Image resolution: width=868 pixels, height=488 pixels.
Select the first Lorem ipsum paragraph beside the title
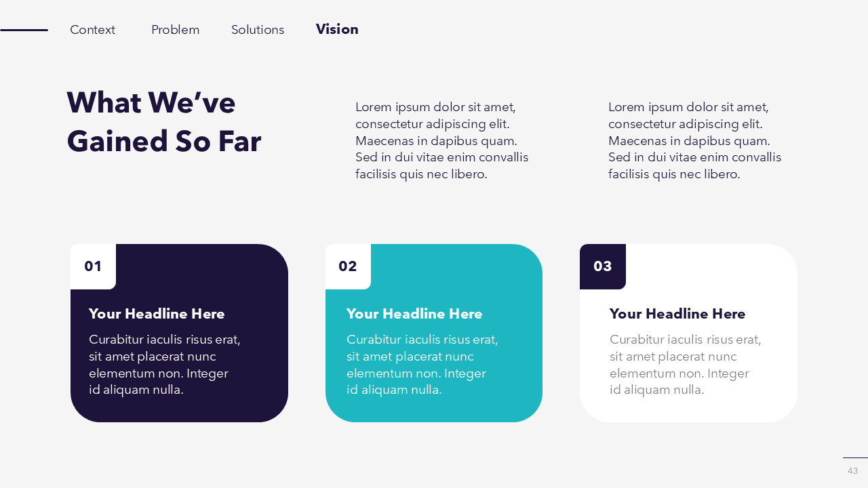pyautogui.click(x=441, y=140)
